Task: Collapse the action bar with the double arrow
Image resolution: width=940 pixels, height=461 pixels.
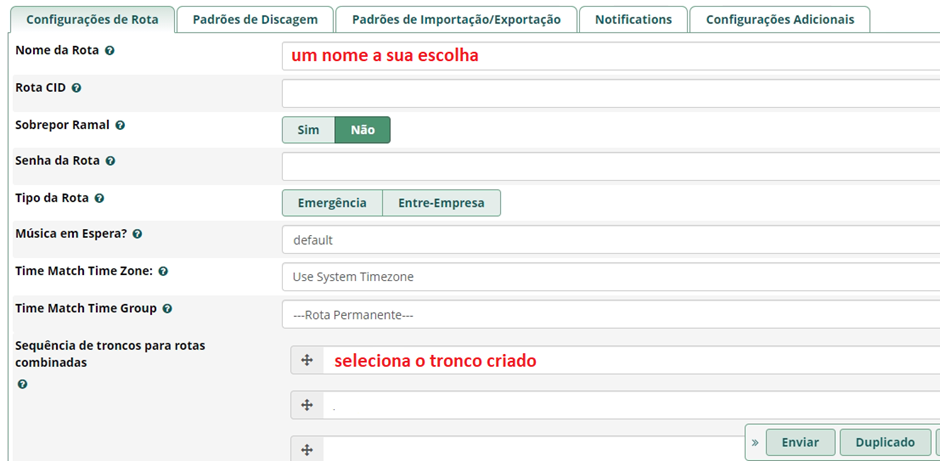Action: (x=755, y=442)
